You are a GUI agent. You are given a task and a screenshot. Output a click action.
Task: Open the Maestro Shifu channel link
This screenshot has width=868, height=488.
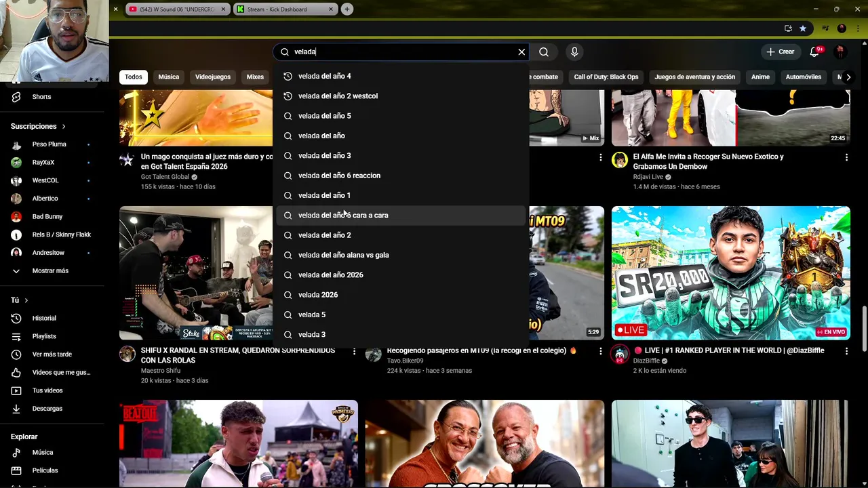point(161,371)
